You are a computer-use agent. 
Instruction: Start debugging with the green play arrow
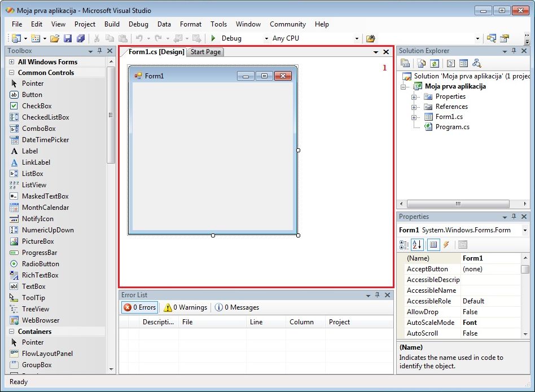pos(213,38)
